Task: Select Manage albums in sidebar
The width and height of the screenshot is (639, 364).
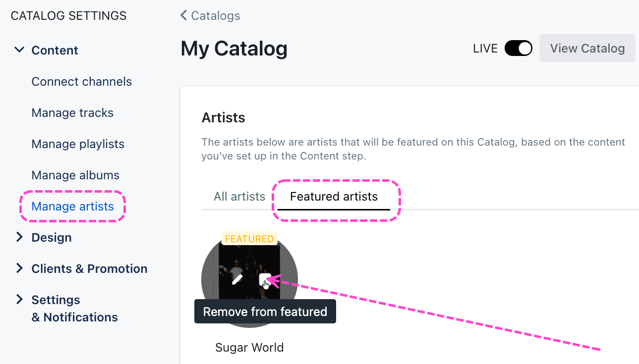Action: click(75, 175)
